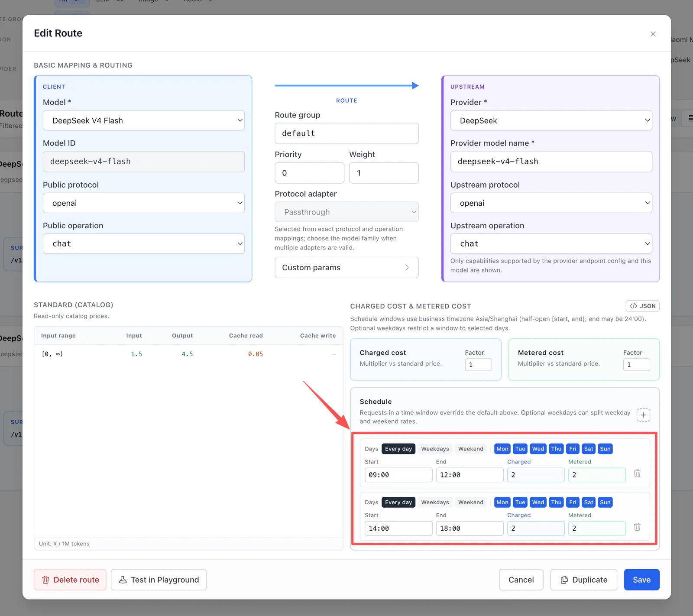The width and height of the screenshot is (693, 616).
Task: Toggle Wed in the 09:00 schedule
Action: [538, 449]
